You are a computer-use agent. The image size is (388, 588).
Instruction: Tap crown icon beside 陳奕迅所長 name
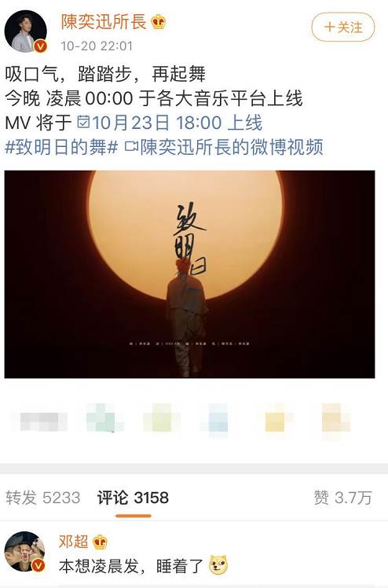coord(159,22)
